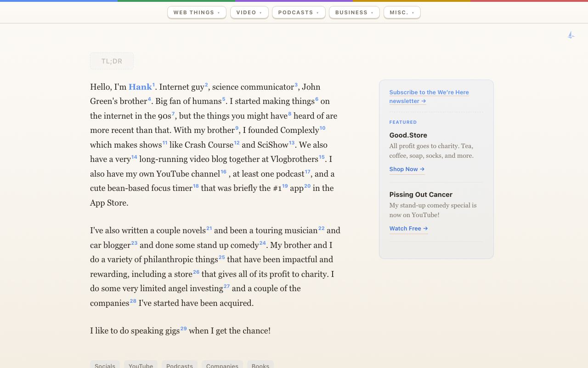Open footnote 25 after philanthropic things

pyautogui.click(x=221, y=257)
